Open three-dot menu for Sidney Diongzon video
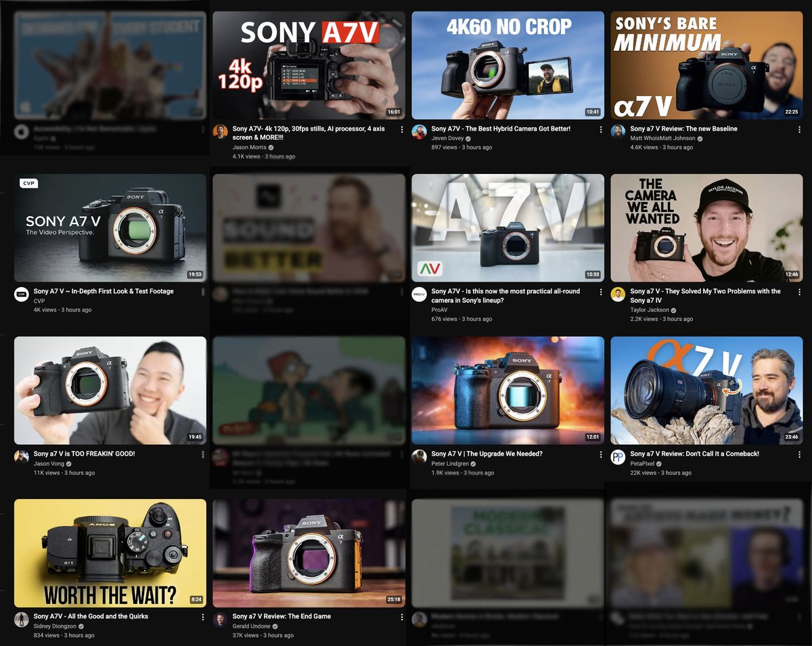 coord(203,617)
